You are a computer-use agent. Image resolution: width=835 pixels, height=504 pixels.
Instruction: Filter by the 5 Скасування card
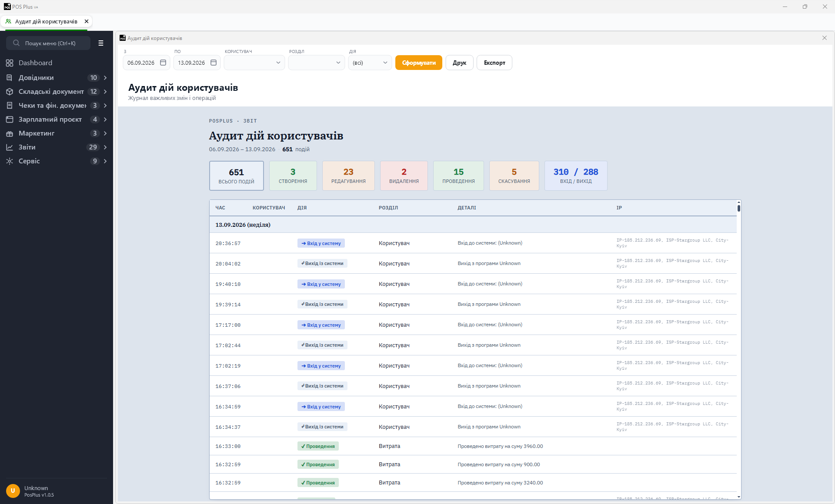coord(514,176)
